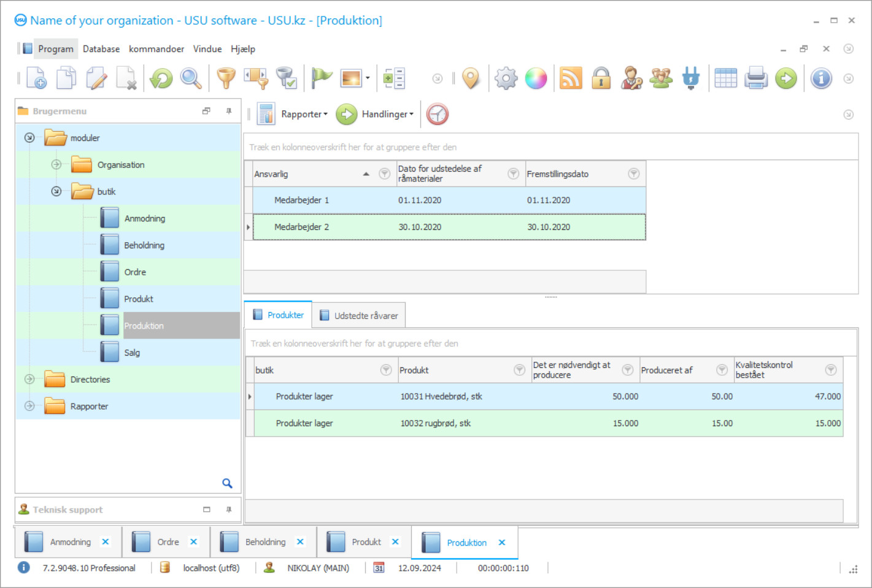
Task: Open the Rapporter dropdown
Action: pos(304,115)
